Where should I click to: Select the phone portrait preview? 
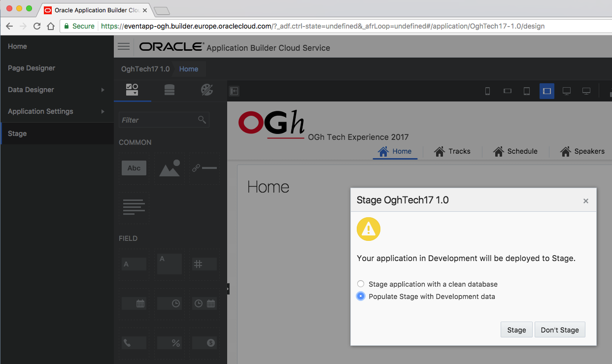point(487,91)
